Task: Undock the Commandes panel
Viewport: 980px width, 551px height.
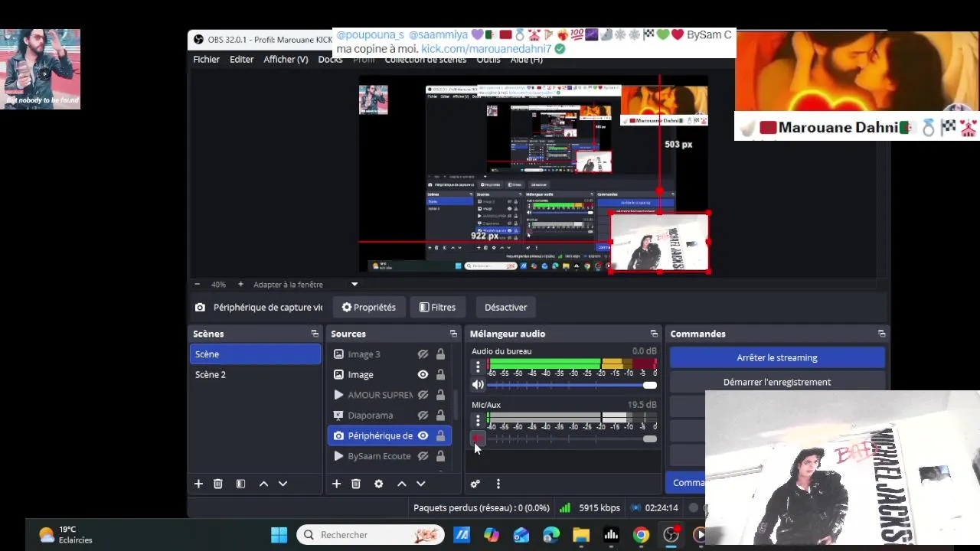Action: click(x=881, y=334)
